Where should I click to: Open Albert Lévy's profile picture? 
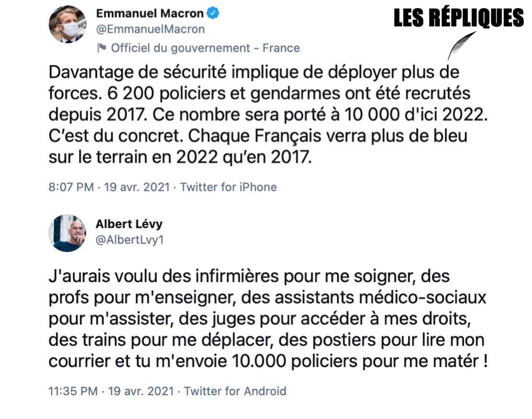67,233
